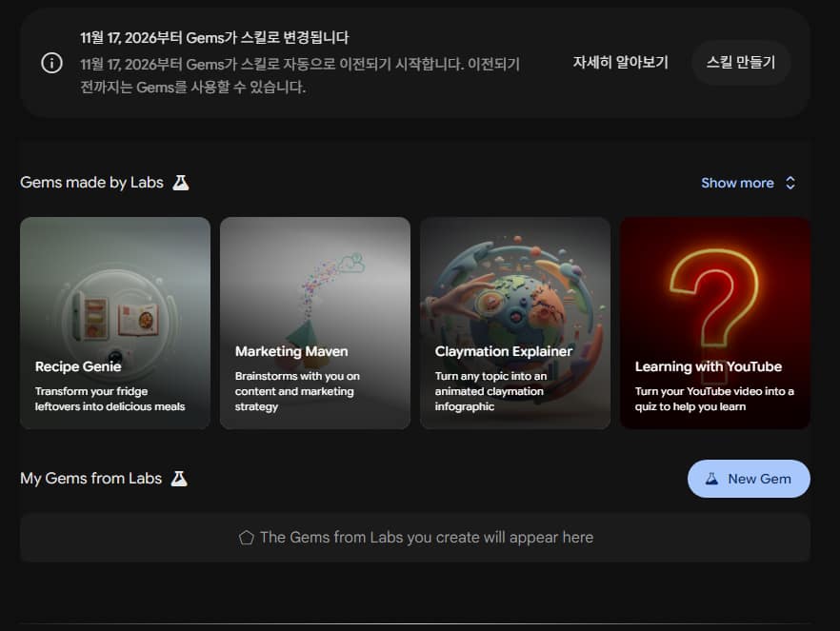Image resolution: width=840 pixels, height=631 pixels.
Task: Click 'Brainstorms with you on content' description
Action: point(297,391)
